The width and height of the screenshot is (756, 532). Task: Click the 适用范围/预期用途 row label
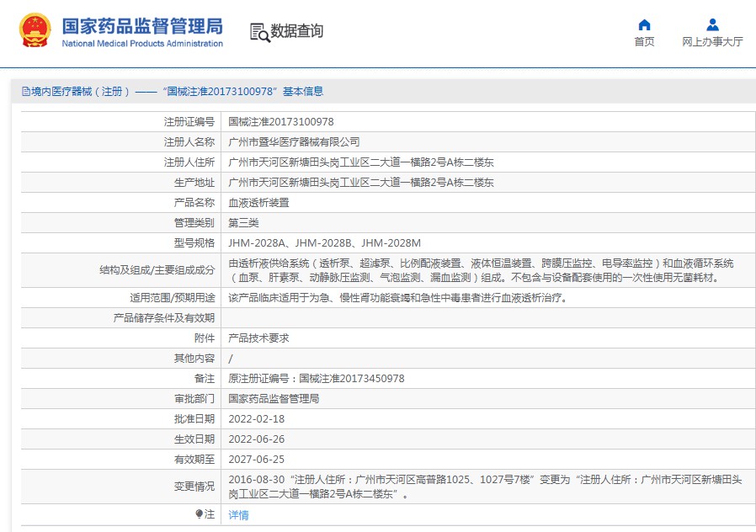point(172,298)
